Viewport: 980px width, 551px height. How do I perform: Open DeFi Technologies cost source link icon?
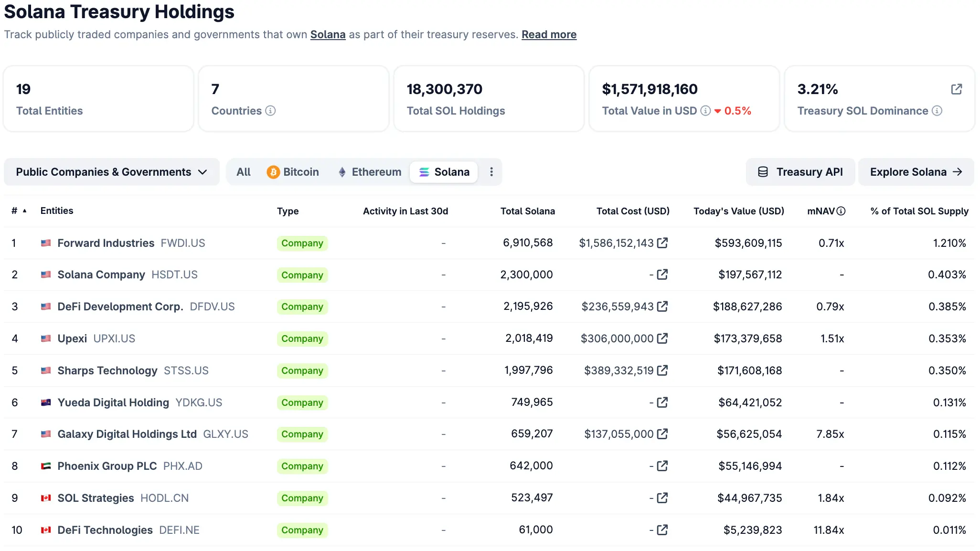[x=662, y=530]
